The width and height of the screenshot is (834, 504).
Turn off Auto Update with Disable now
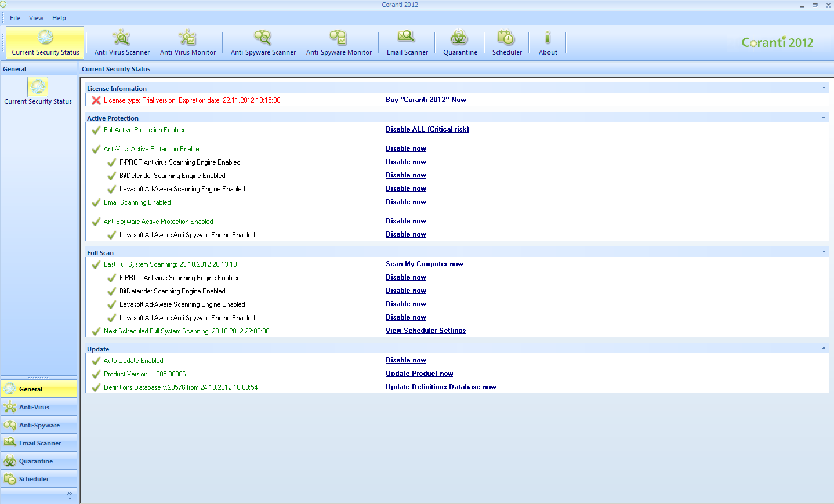coord(405,360)
